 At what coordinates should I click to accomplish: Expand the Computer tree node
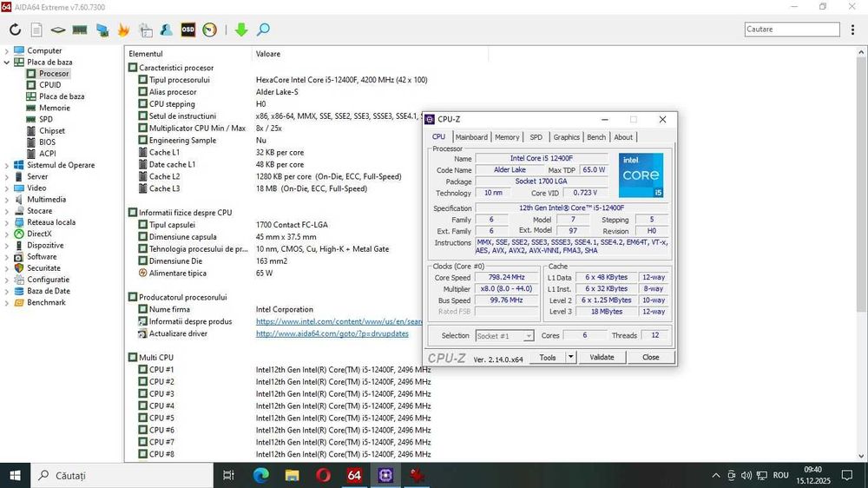[x=7, y=51]
